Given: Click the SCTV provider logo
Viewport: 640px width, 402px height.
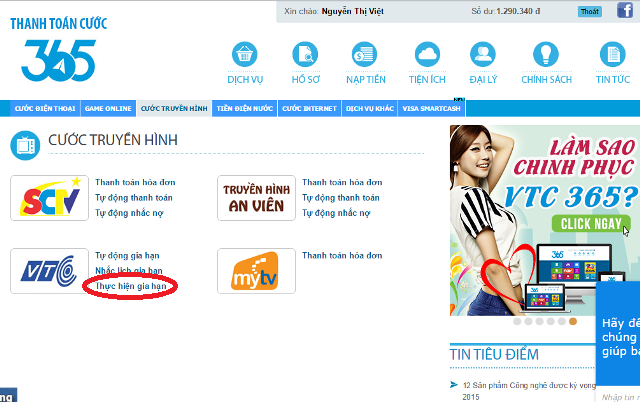Looking at the screenshot, I should coord(49,198).
